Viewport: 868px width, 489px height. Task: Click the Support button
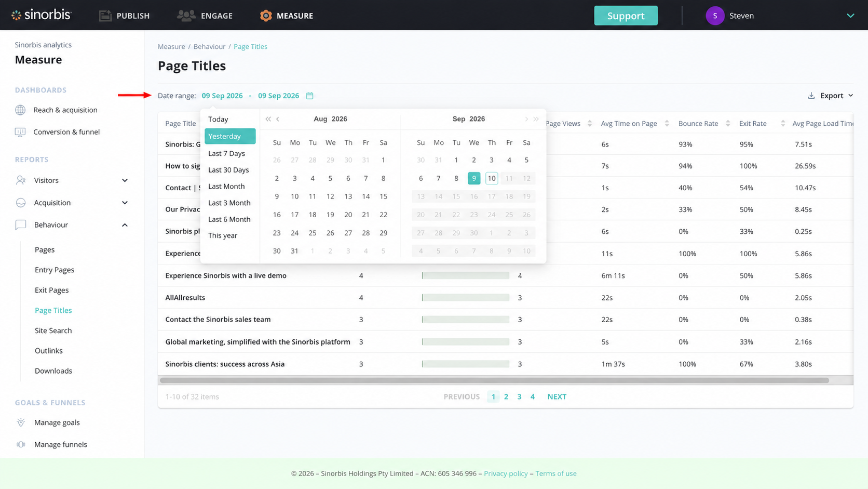click(x=626, y=16)
